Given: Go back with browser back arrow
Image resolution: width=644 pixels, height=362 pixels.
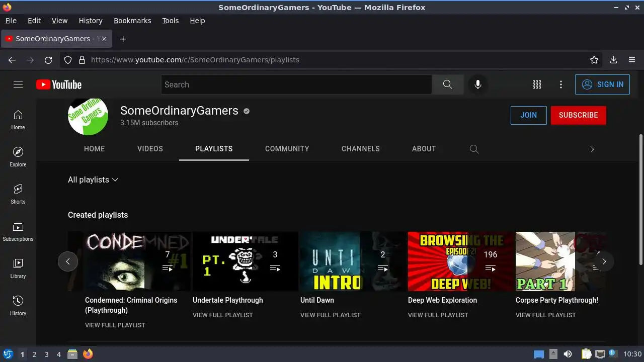Looking at the screenshot, I should pyautogui.click(x=12, y=60).
